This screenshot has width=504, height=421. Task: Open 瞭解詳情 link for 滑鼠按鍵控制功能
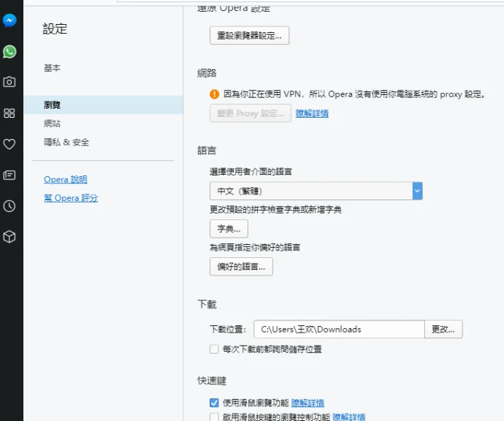(x=348, y=417)
